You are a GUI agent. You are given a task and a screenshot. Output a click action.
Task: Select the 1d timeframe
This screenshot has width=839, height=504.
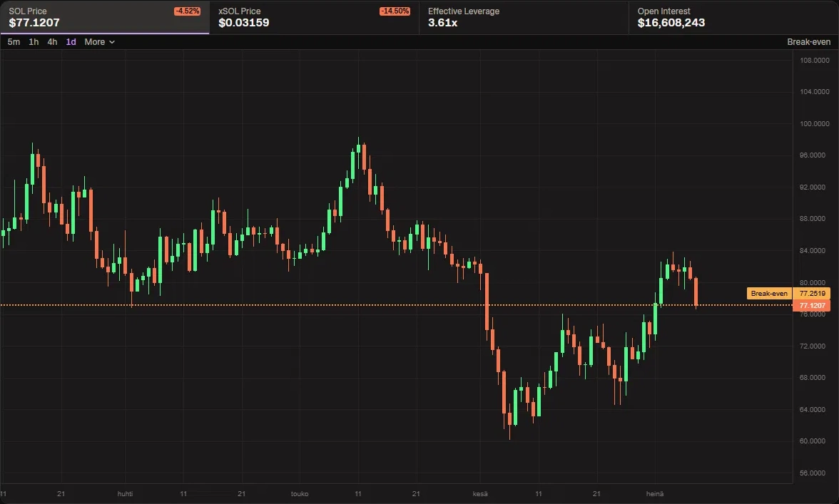coord(71,41)
